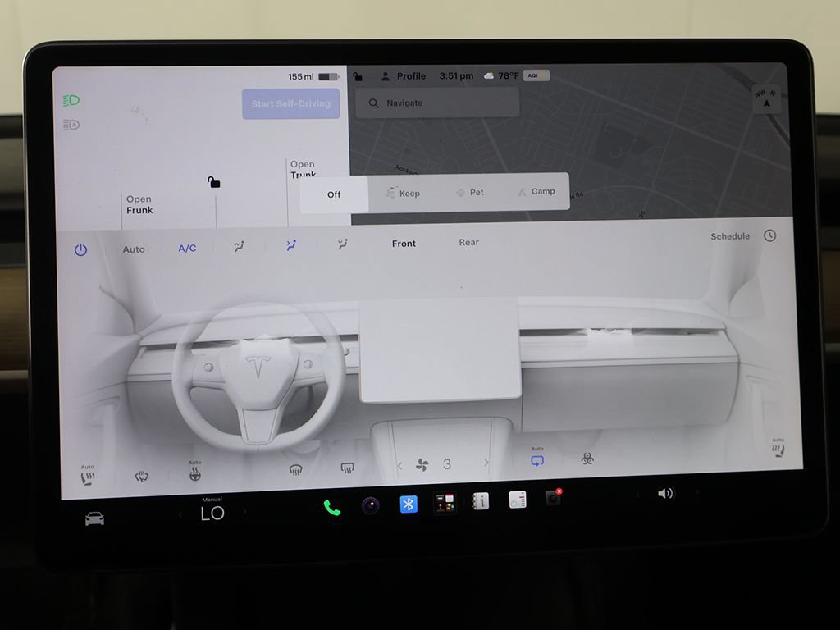Tap the 3:51 pm clock
This screenshot has width=840, height=630.
pyautogui.click(x=456, y=76)
